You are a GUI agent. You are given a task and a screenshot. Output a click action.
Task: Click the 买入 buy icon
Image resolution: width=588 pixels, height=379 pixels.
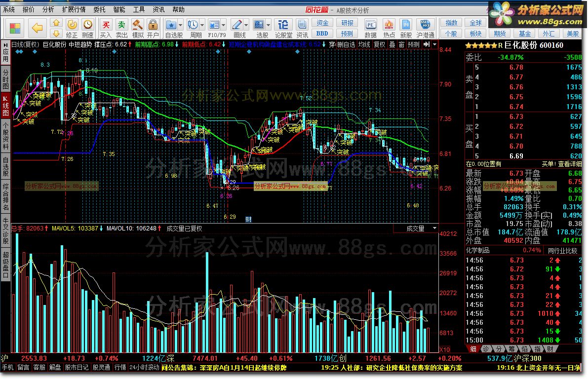106,25
